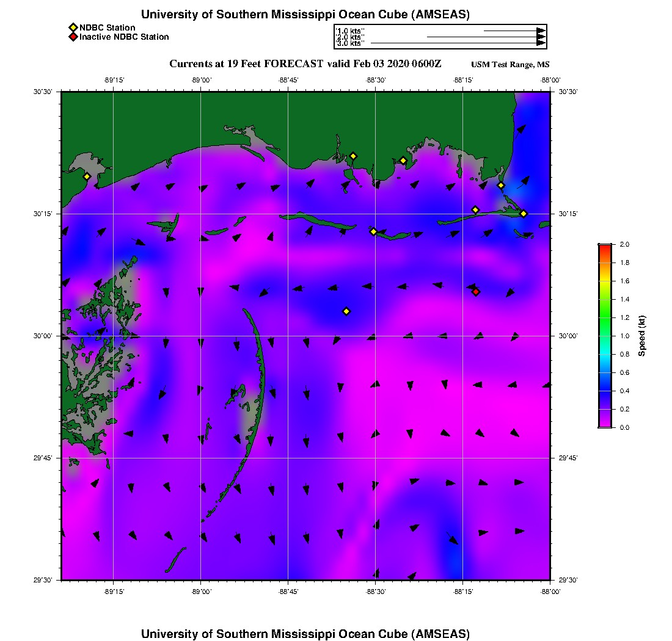This screenshot has height=641, width=672.
Task: Click the easternmost yellow NDBC station marker
Action: pyautogui.click(x=524, y=214)
